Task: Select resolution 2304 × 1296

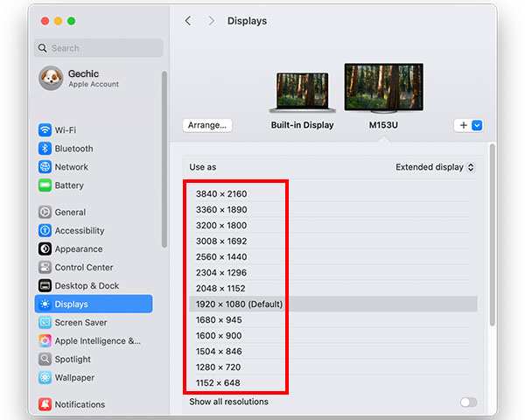Action: pos(333,272)
